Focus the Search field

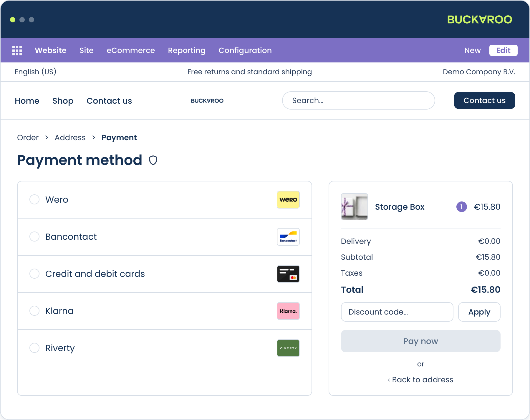(x=358, y=100)
